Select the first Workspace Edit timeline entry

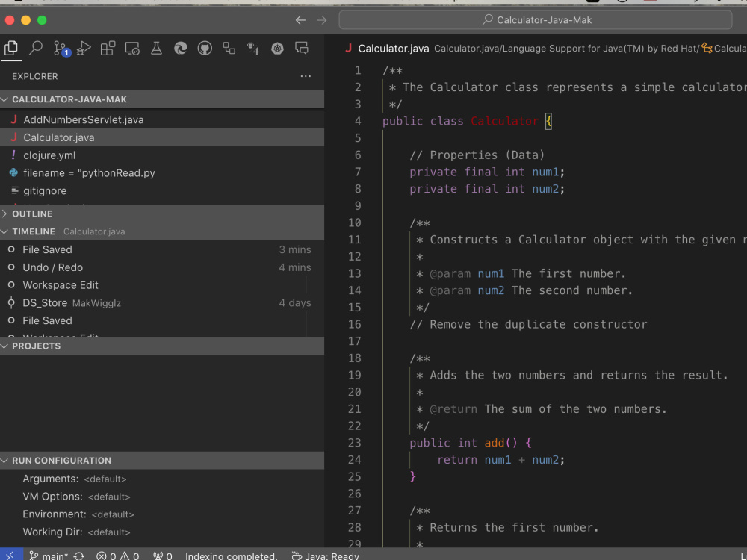point(162,285)
